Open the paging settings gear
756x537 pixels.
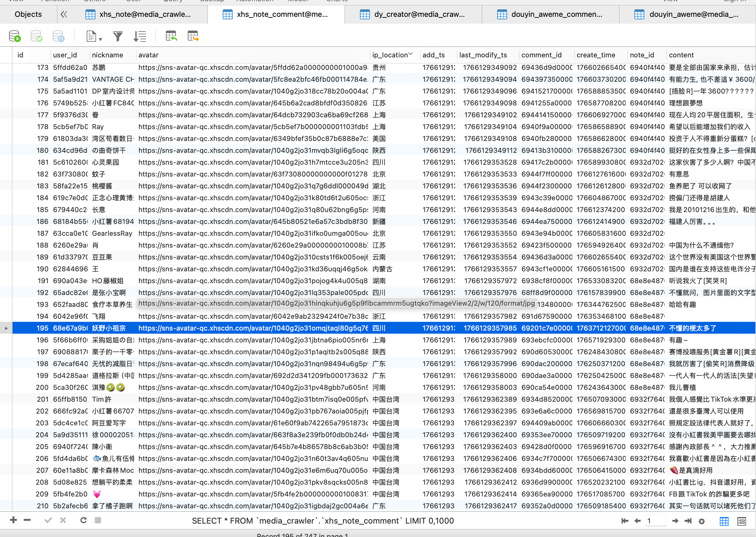[702, 521]
